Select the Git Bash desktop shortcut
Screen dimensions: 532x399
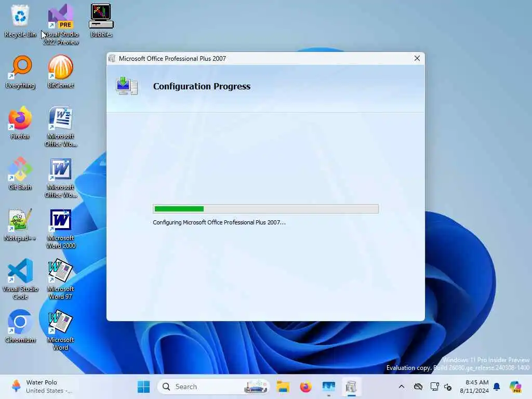pos(20,174)
